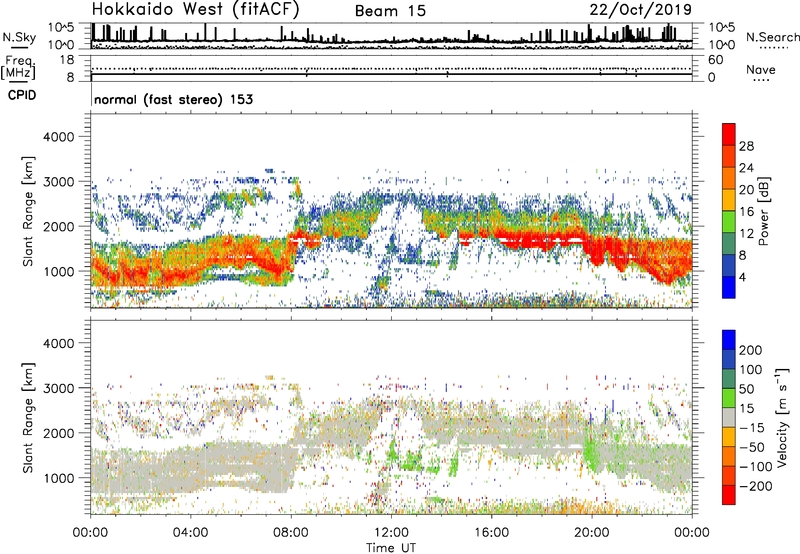Click the 12:00 time tick label
This screenshot has width=800, height=554.
391,533
